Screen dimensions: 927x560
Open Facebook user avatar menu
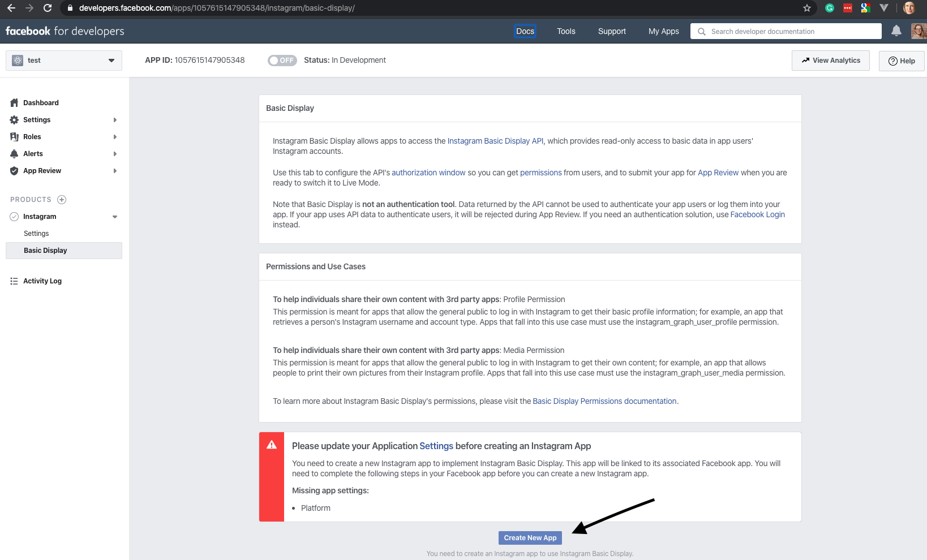(x=919, y=31)
